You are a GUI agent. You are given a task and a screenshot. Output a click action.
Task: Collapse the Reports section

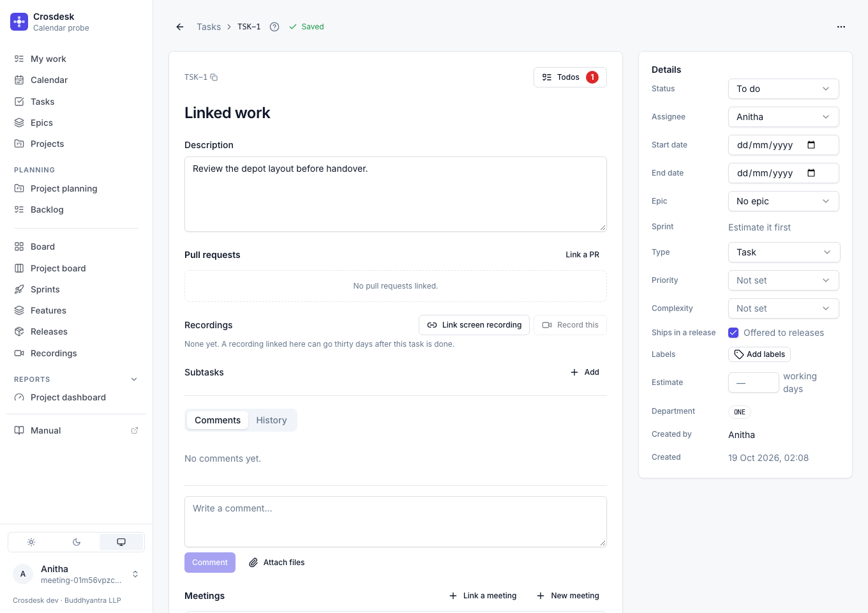pyautogui.click(x=134, y=379)
